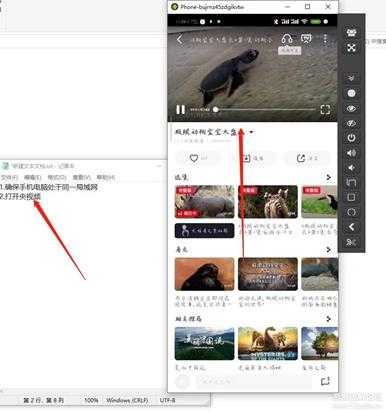386x413 pixels.
Task: Tap the TV cast screen icon
Action: click(x=306, y=39)
